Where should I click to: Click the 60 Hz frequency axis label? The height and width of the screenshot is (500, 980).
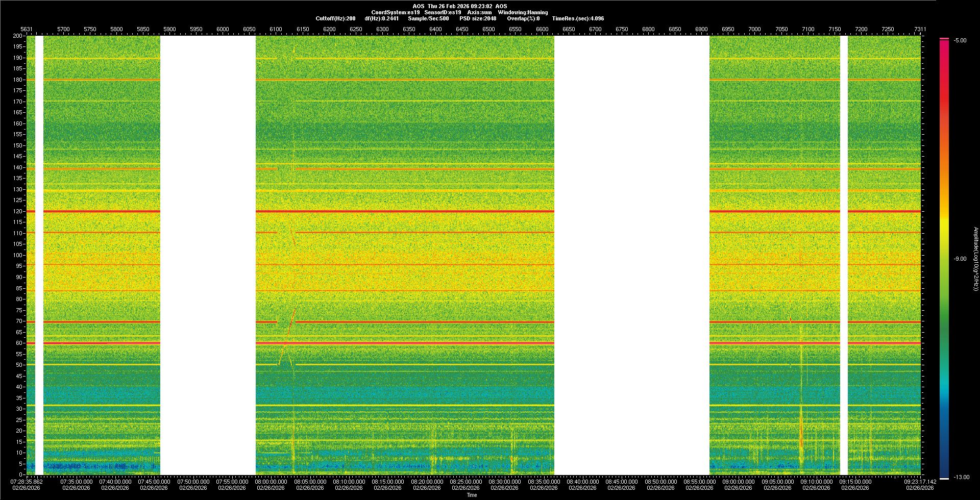click(19, 343)
